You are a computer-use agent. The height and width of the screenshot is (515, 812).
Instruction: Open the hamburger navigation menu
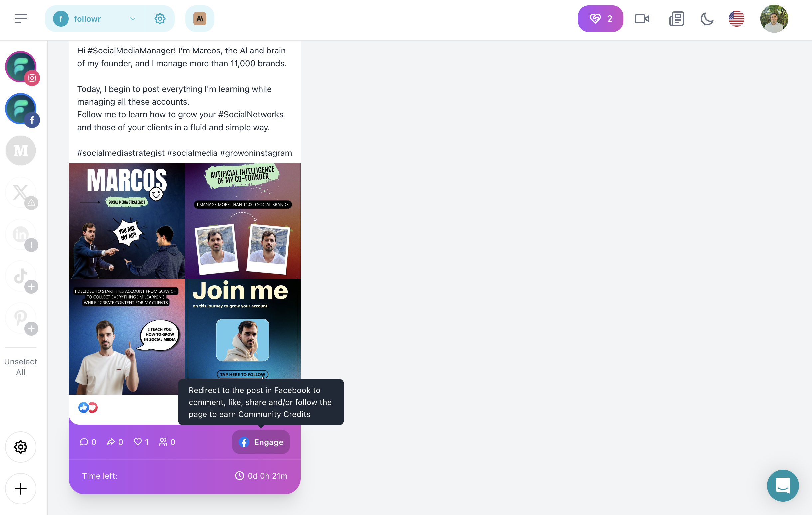point(21,19)
